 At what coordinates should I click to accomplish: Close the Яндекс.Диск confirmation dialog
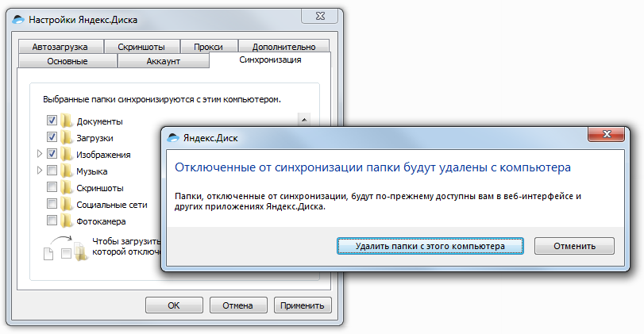click(x=606, y=134)
